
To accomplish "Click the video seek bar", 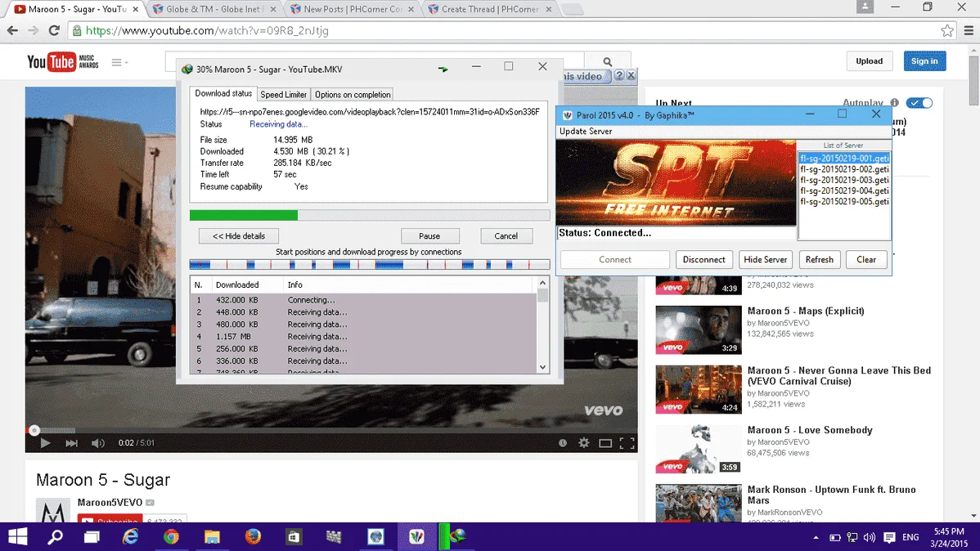I will 331,430.
